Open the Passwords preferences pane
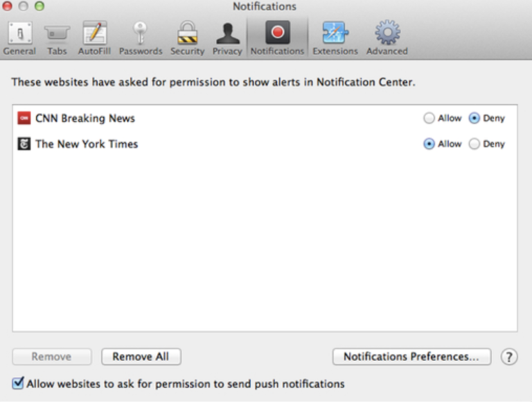532x402 pixels. pyautogui.click(x=141, y=38)
